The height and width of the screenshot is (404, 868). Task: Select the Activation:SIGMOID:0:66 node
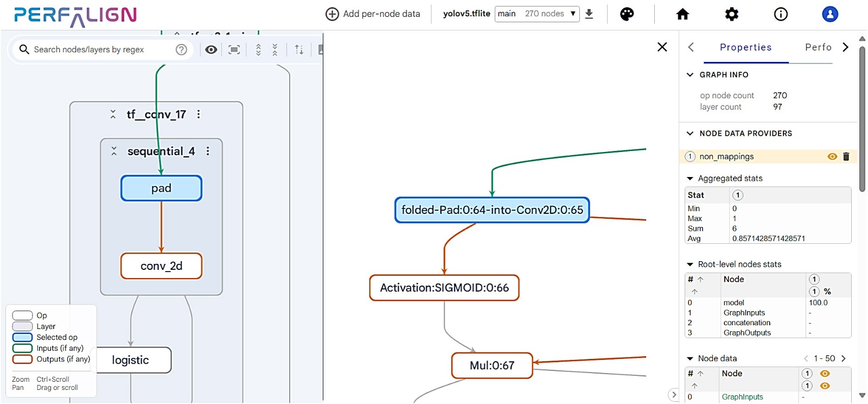[444, 288]
